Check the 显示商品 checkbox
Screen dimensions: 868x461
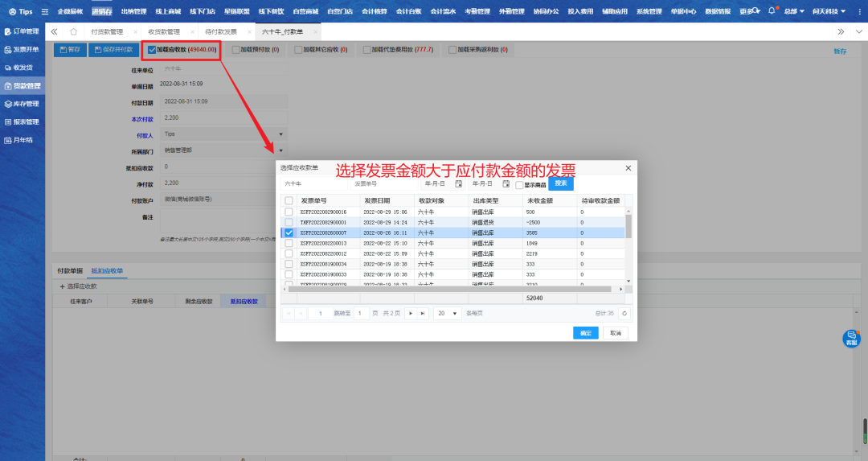tap(519, 184)
